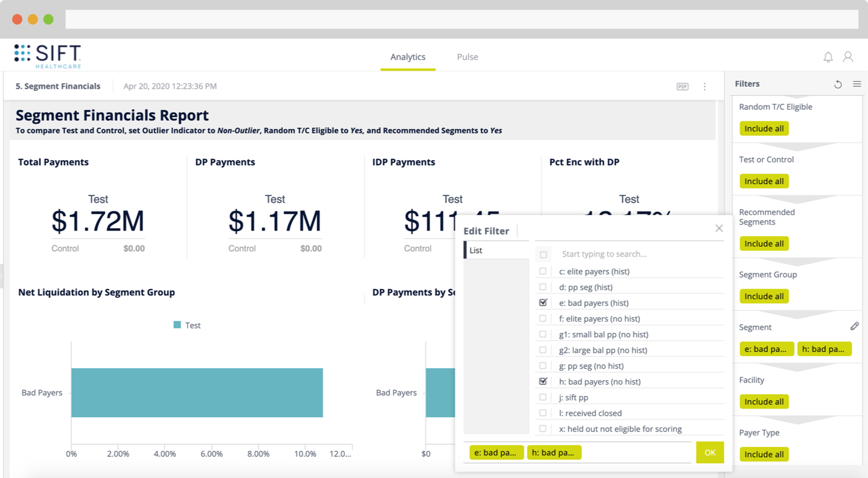Export report using PDF icon
This screenshot has width=868, height=478.
pyautogui.click(x=683, y=86)
